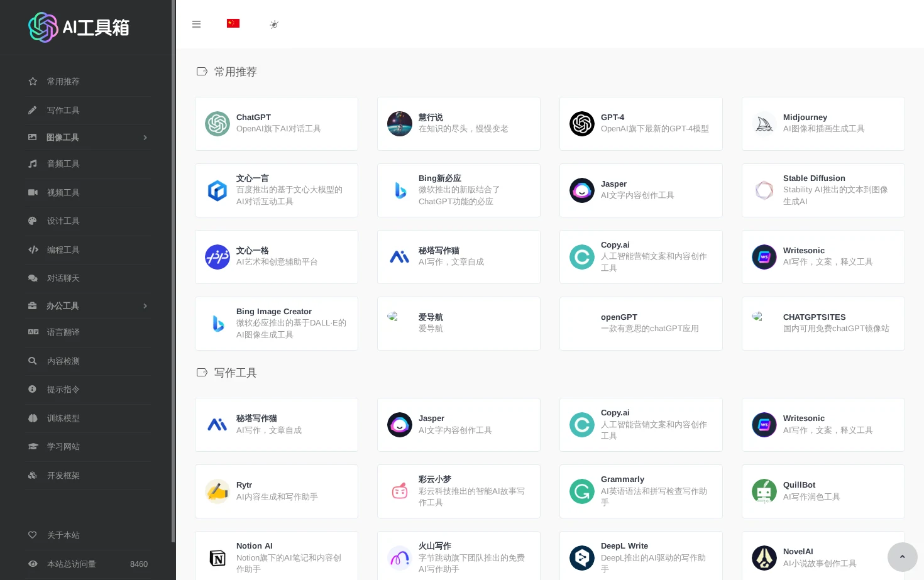This screenshot has height=580, width=924.
Task: Click the 火山写作 purple icon
Action: [x=400, y=558]
